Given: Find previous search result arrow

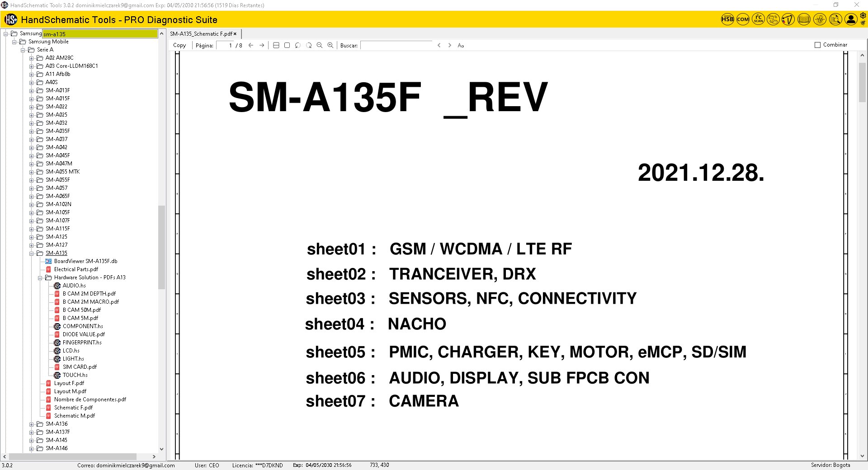Looking at the screenshot, I should [439, 45].
